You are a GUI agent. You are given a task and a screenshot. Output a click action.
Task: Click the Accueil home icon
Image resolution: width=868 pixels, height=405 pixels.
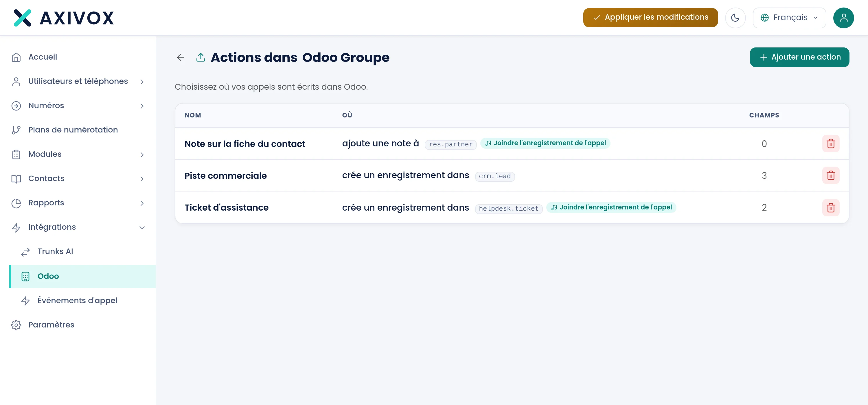(x=16, y=57)
